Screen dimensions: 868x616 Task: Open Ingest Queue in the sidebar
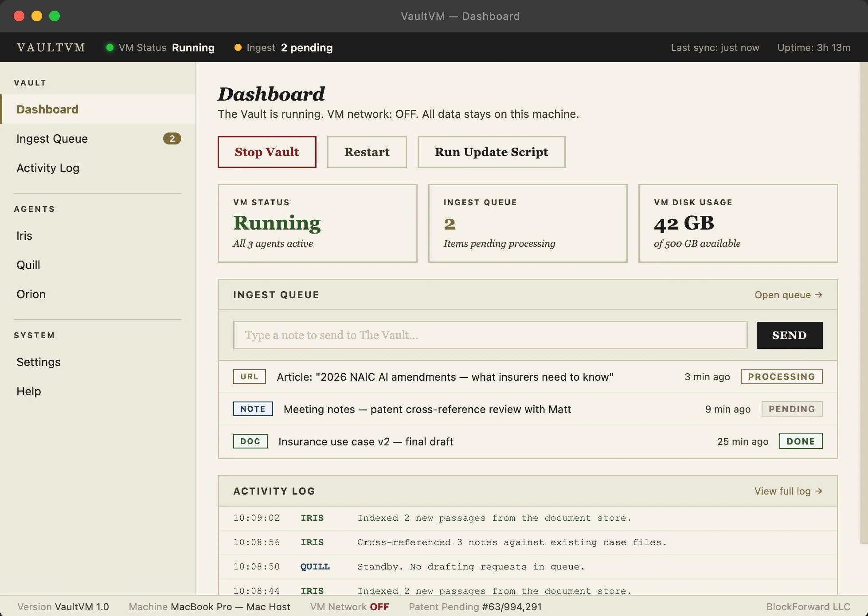[98, 139]
